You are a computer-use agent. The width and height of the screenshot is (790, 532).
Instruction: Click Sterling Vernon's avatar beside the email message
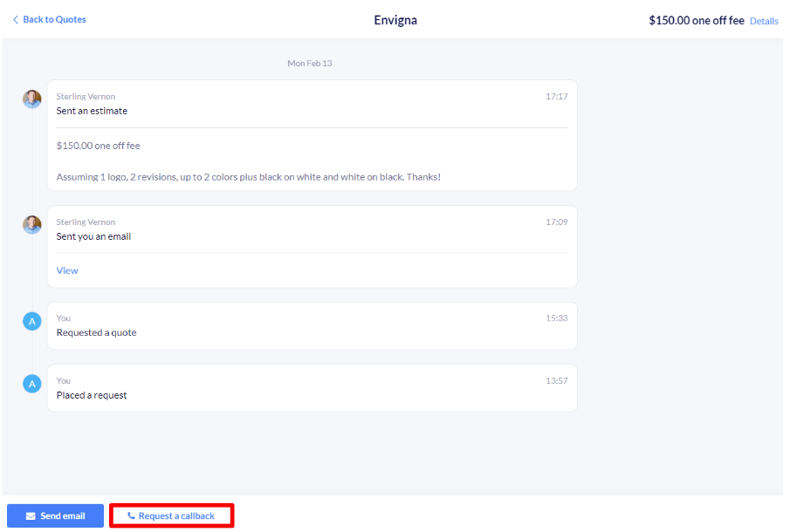coord(32,225)
